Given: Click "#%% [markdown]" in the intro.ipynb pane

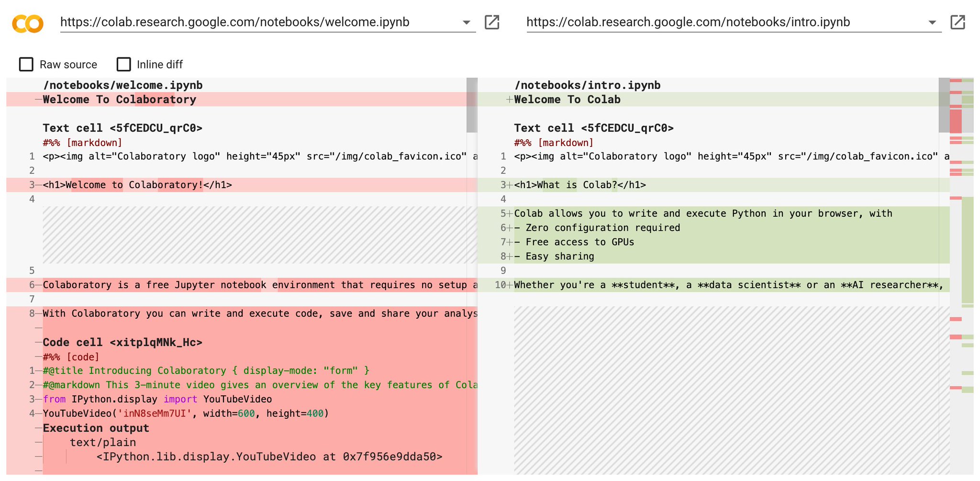Looking at the screenshot, I should 554,143.
